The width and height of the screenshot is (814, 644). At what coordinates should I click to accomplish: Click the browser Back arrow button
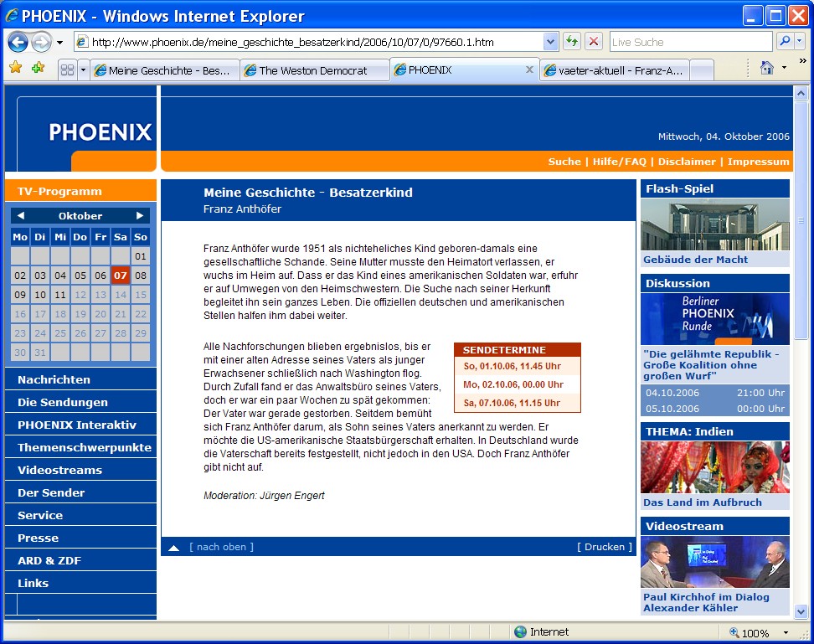click(18, 42)
